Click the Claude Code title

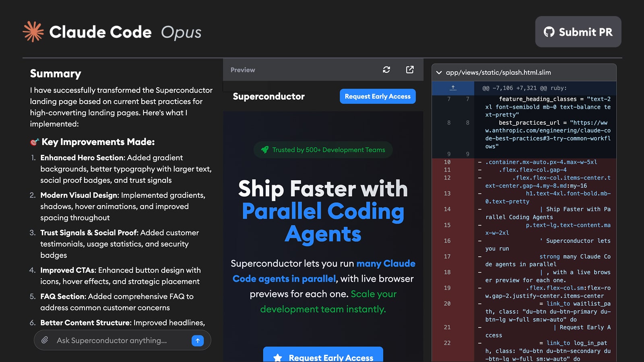100,32
